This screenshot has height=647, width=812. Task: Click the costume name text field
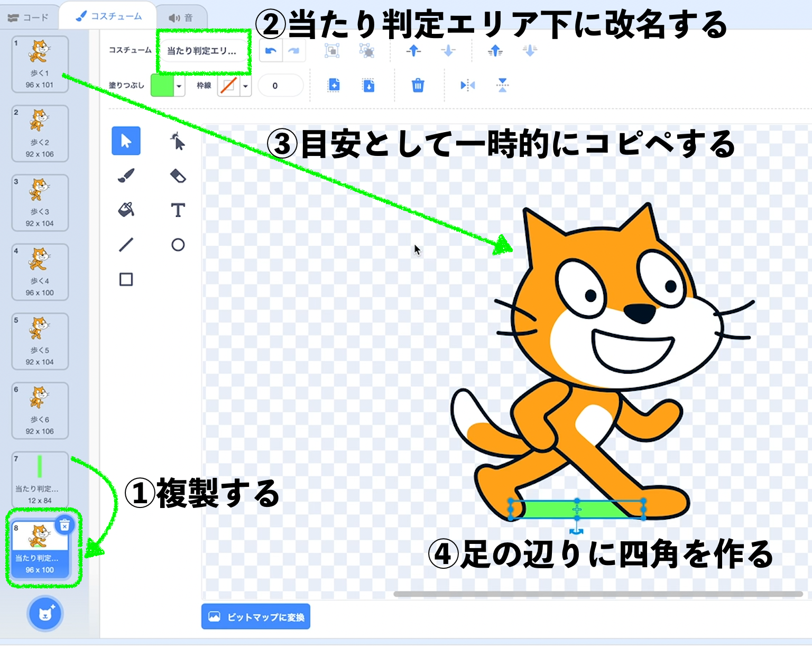click(204, 51)
